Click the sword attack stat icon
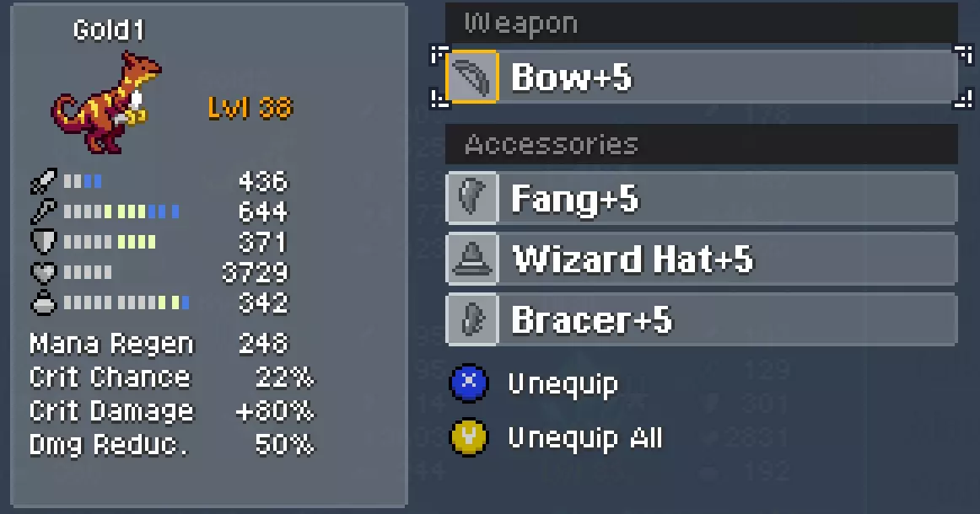Viewport: 980px width, 514px height. click(44, 181)
